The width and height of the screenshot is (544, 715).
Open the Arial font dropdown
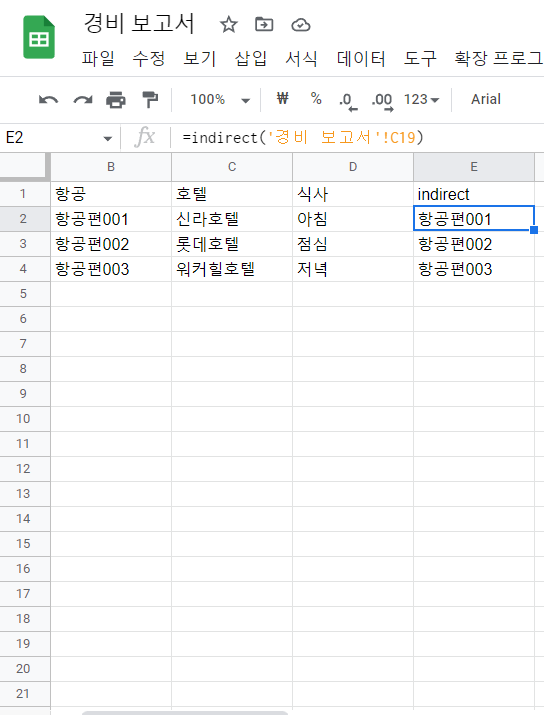click(486, 99)
